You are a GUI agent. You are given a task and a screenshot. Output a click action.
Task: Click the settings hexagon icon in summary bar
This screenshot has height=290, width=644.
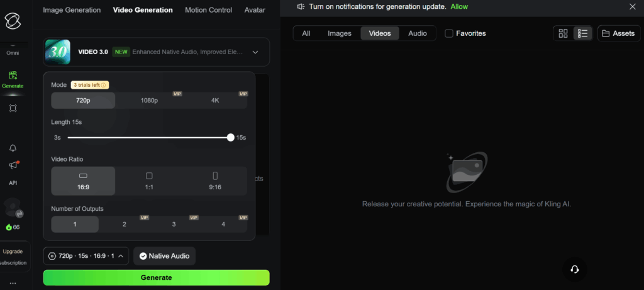click(x=52, y=256)
